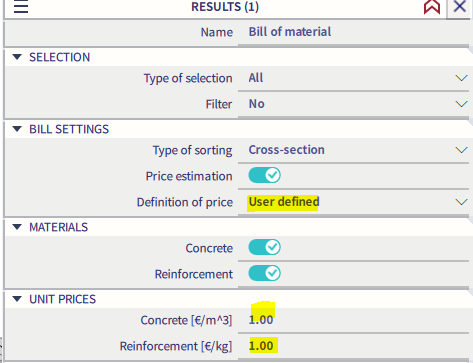Collapse the MATERIALS section triangle
Screen dimensions: 473x363
coord(17,227)
